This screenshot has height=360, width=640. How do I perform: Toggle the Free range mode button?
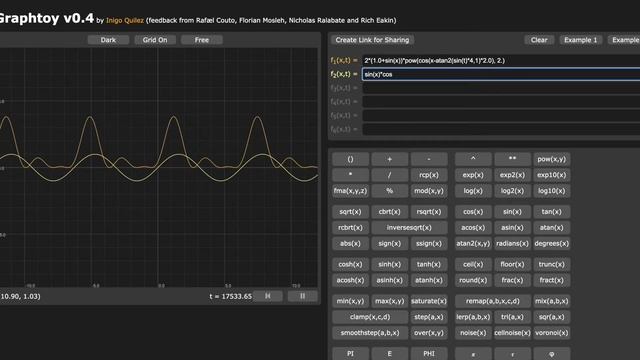(202, 40)
